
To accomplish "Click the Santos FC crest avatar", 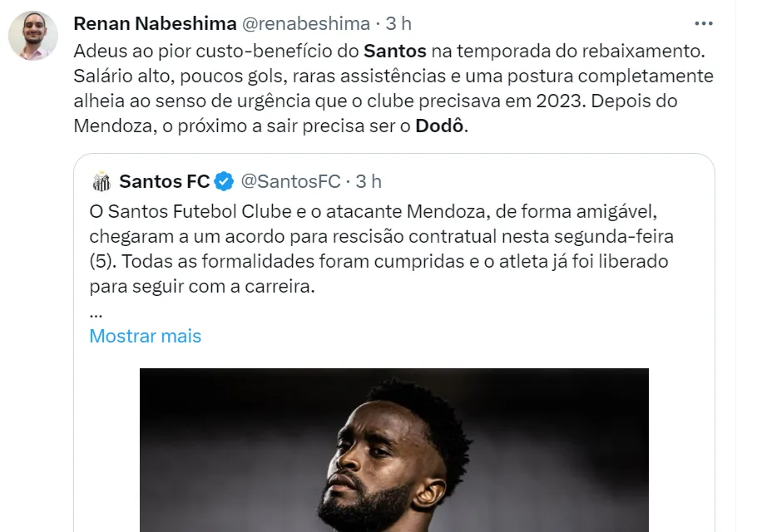I will [101, 181].
